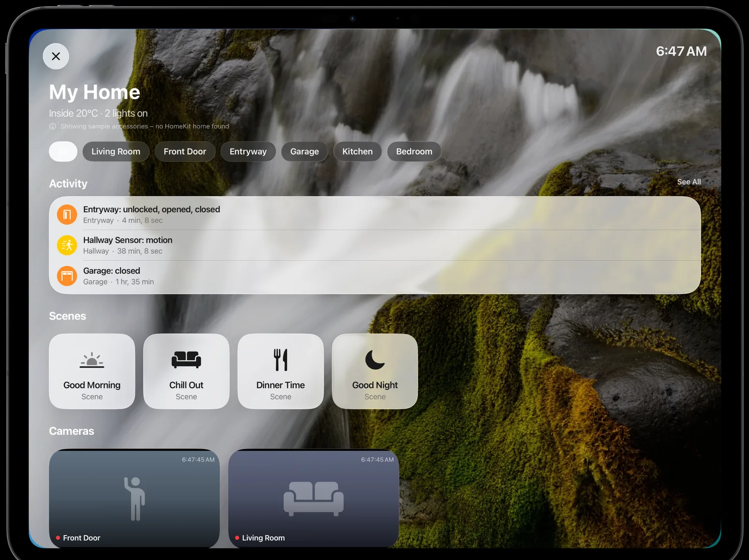Click the Activity section heading
The width and height of the screenshot is (749, 560).
[68, 184]
